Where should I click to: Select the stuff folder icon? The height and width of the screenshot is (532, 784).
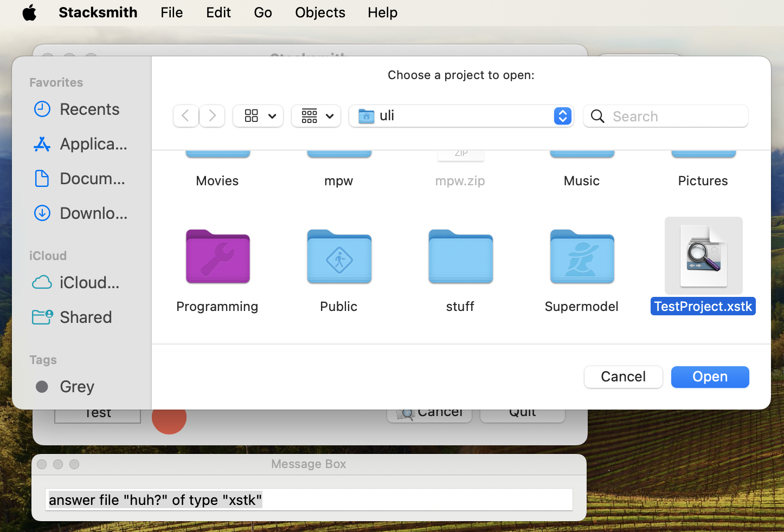point(461,256)
